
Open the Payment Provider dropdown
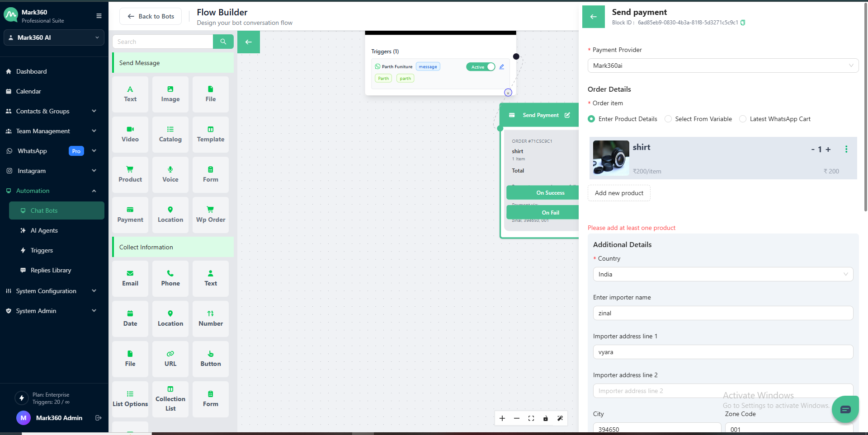[x=722, y=65]
